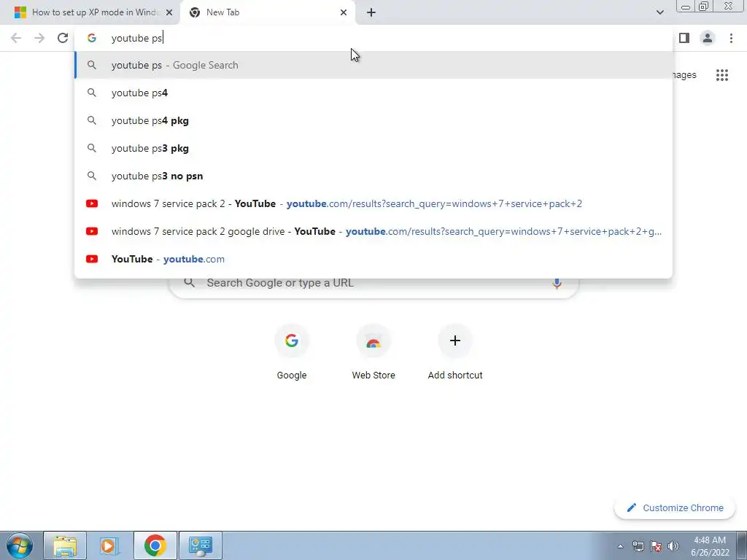
Task: Open Chrome three-dot menu
Action: (x=731, y=38)
